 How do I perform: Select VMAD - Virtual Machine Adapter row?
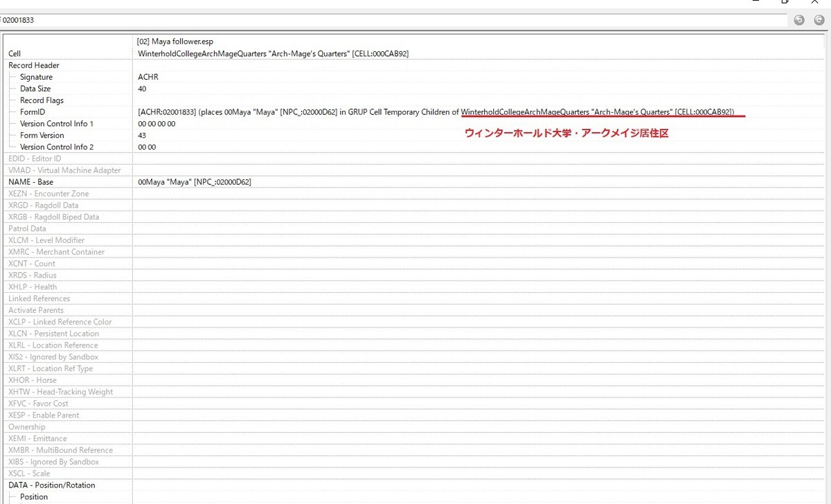[64, 170]
